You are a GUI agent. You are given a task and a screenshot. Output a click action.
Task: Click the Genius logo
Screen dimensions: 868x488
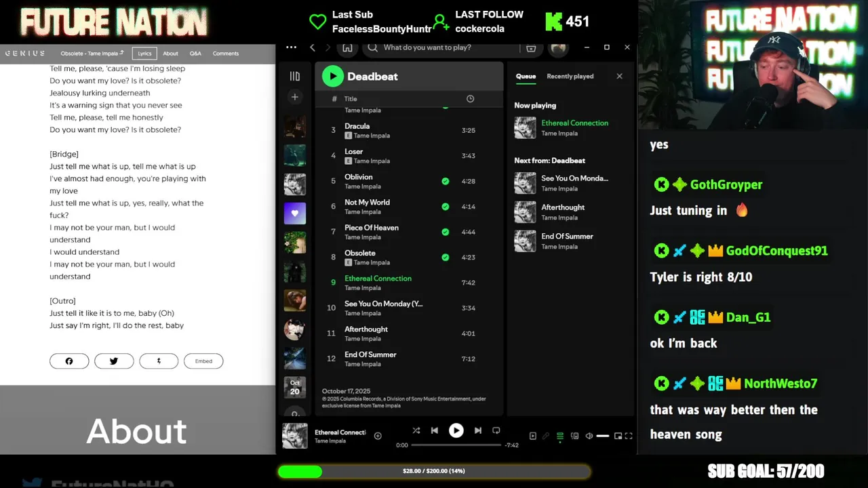pos(25,54)
